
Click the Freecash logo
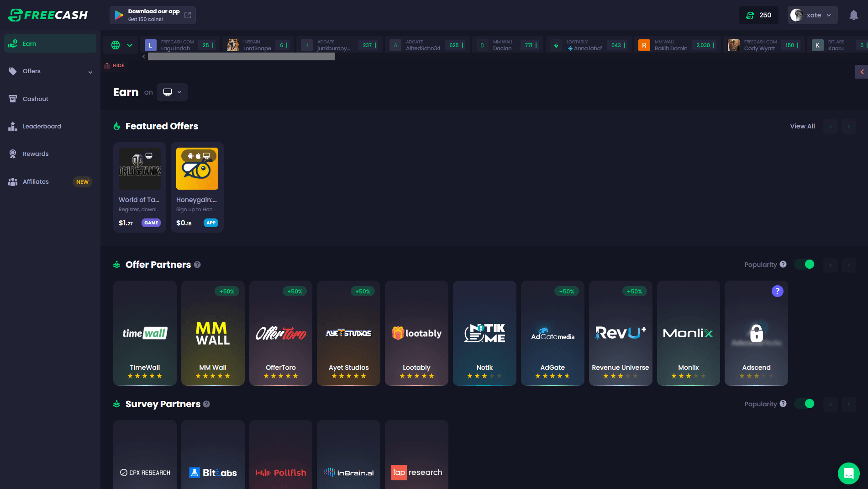pos(48,14)
